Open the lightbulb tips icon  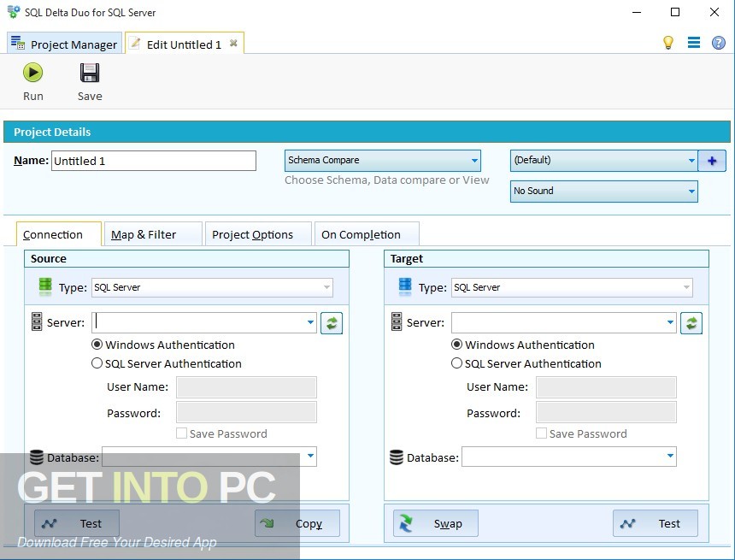click(668, 43)
